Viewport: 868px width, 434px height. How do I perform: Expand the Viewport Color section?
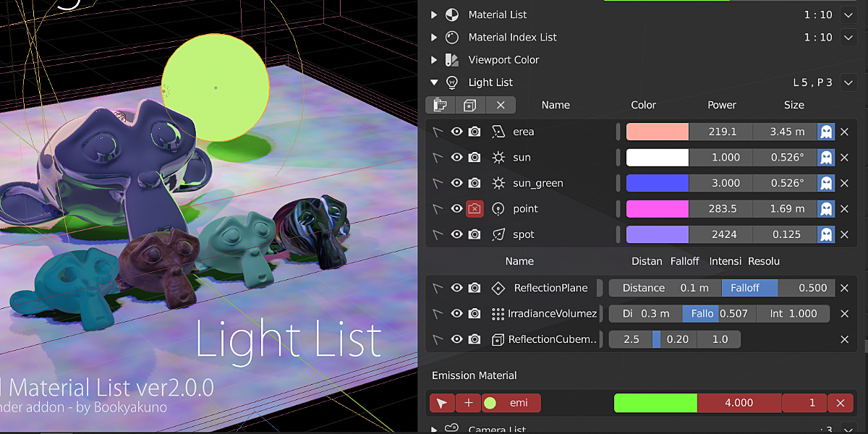point(434,60)
